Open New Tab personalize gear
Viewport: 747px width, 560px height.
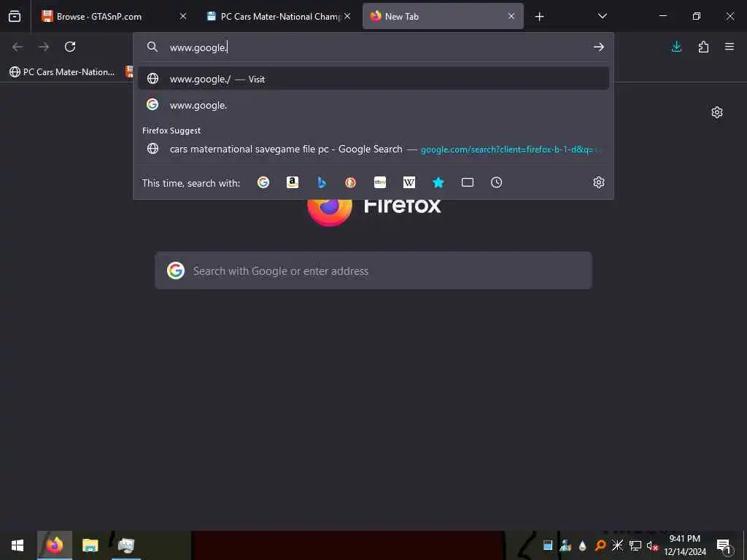pos(716,112)
